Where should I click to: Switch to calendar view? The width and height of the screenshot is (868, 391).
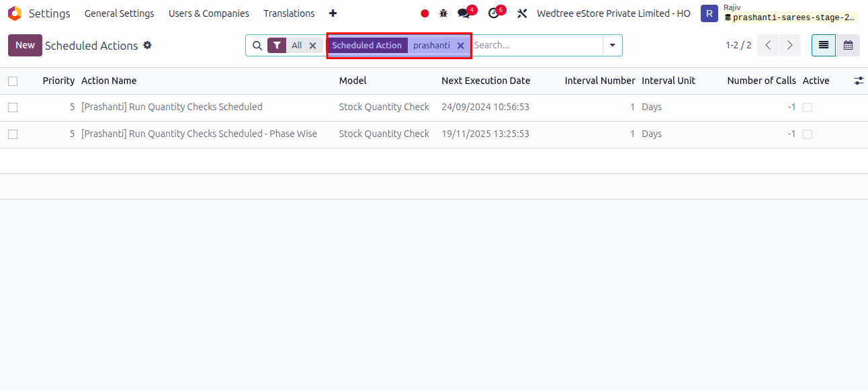tap(848, 45)
